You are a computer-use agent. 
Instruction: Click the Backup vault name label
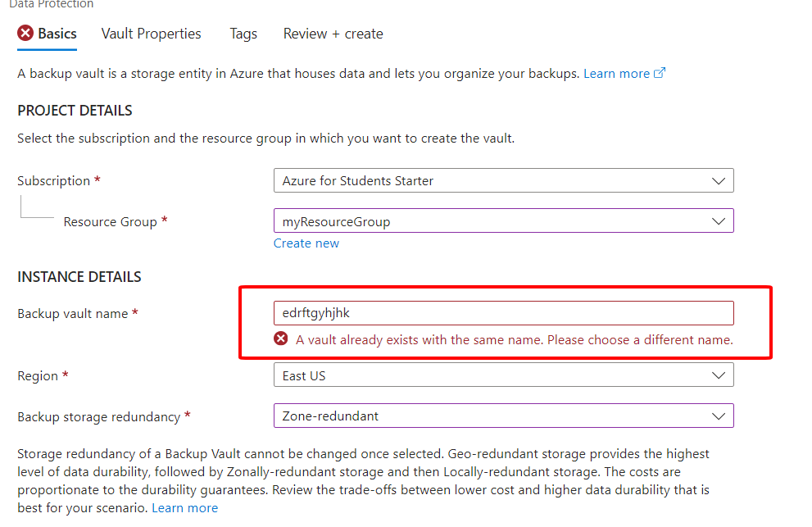pos(72,314)
